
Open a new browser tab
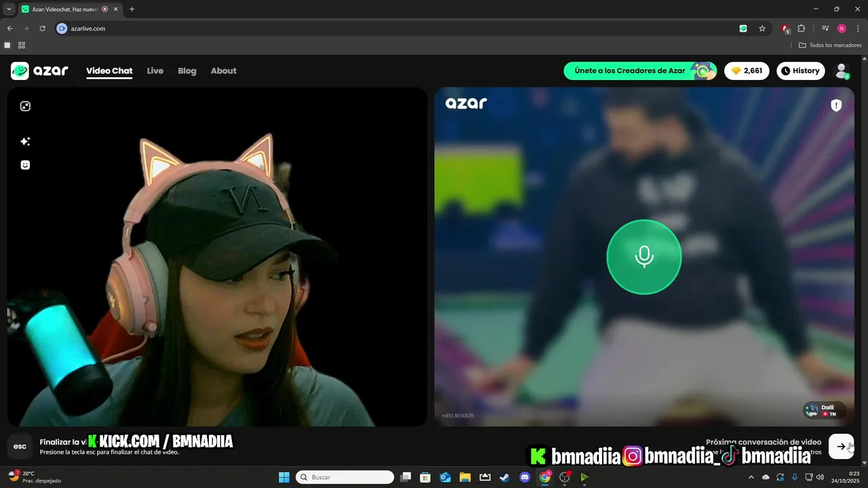point(132,9)
